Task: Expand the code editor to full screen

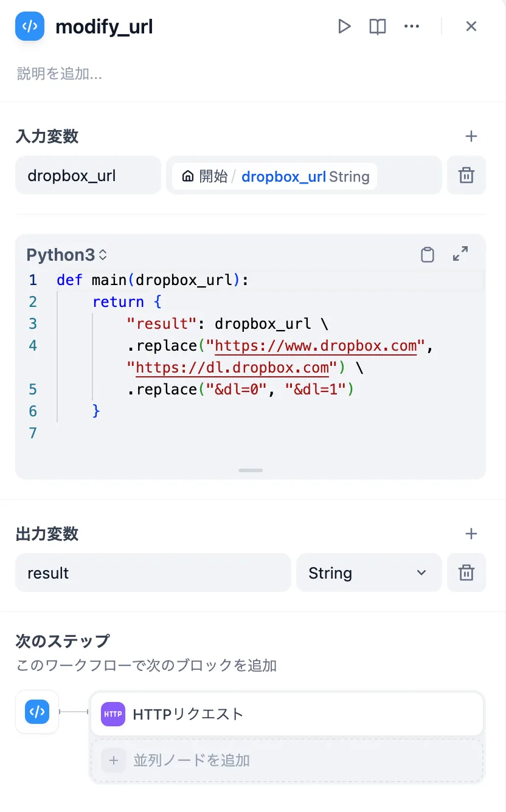Action: 460,253
